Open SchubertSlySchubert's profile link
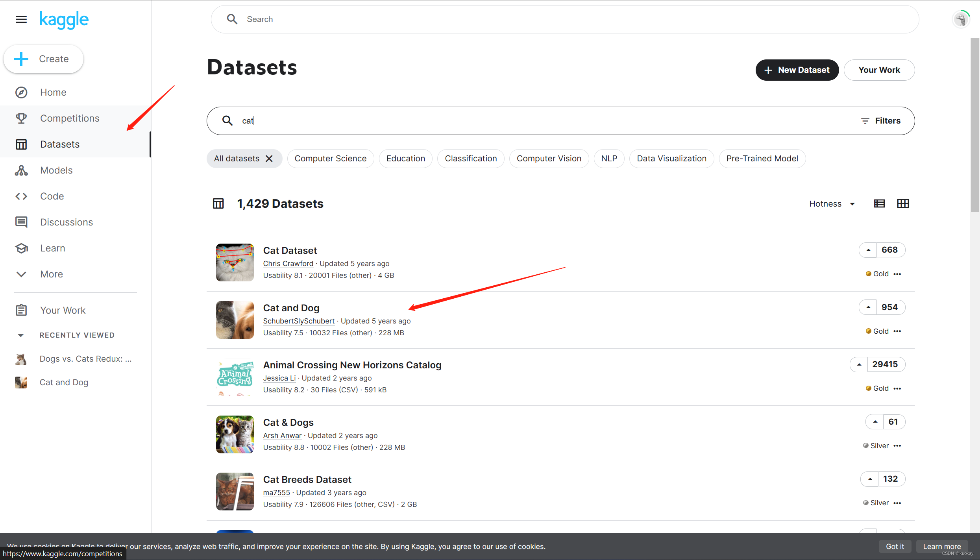This screenshot has height=560, width=980. click(x=299, y=321)
